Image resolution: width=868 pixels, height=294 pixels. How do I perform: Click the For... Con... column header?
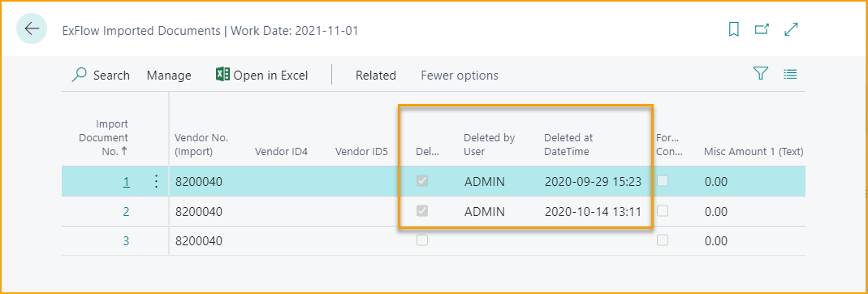[x=669, y=145]
